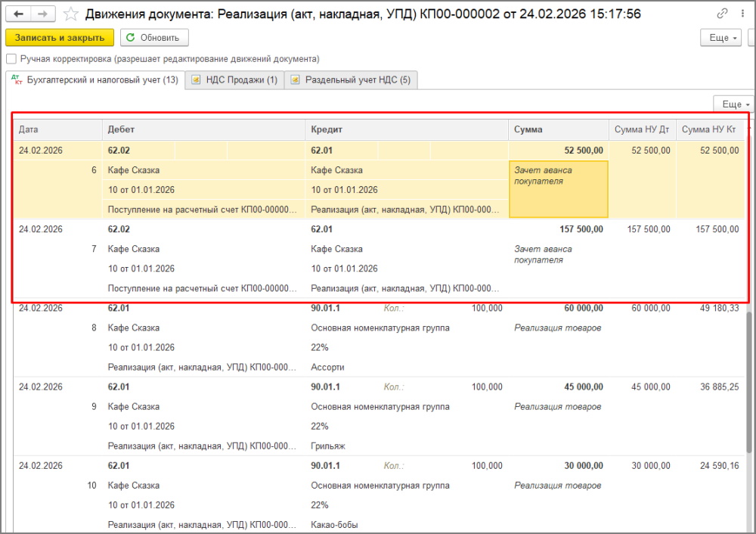Viewport: 756px width, 534px height.
Task: Open the top Еще dropdown menu
Action: point(723,38)
